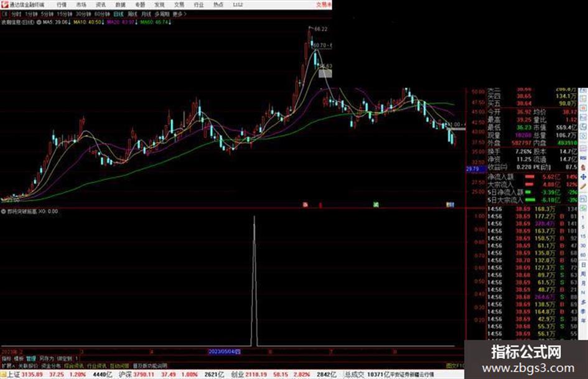Open the 交易 menu

(x=179, y=4)
